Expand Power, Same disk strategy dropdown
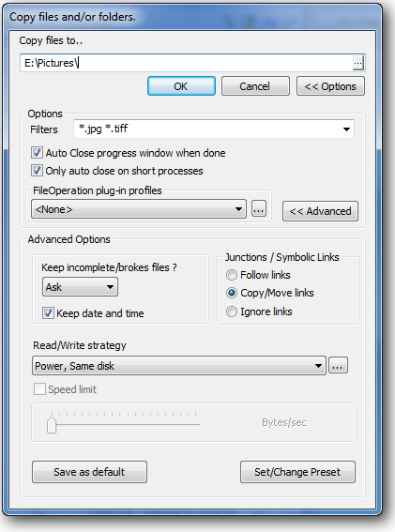The height and width of the screenshot is (532, 395). pyautogui.click(x=179, y=366)
